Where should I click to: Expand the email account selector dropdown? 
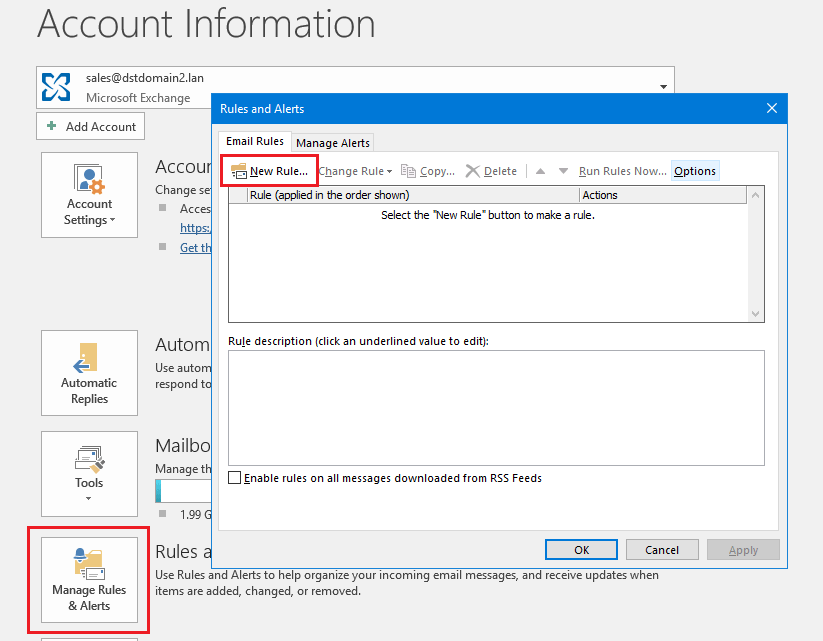(663, 85)
